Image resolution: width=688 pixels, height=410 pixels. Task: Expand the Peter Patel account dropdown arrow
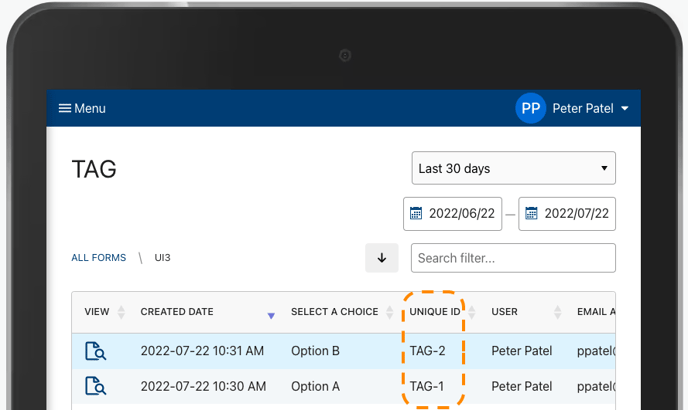pyautogui.click(x=625, y=108)
